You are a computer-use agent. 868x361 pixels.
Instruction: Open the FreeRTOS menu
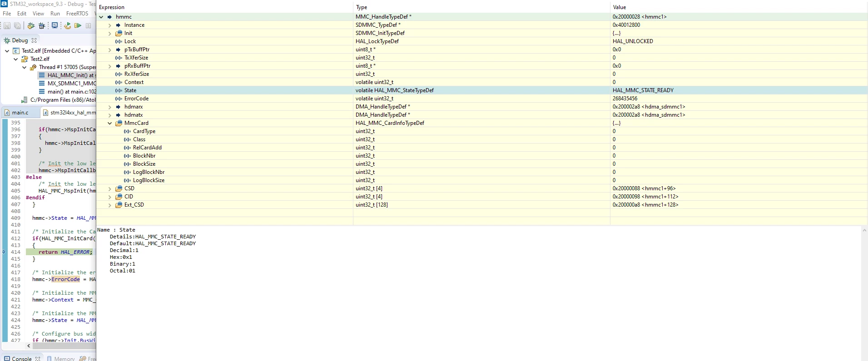pyautogui.click(x=77, y=14)
